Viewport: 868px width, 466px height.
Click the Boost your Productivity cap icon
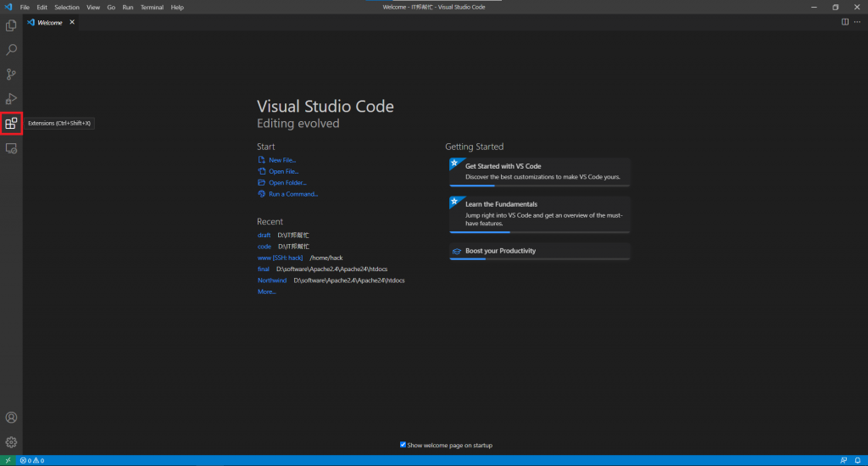click(457, 252)
